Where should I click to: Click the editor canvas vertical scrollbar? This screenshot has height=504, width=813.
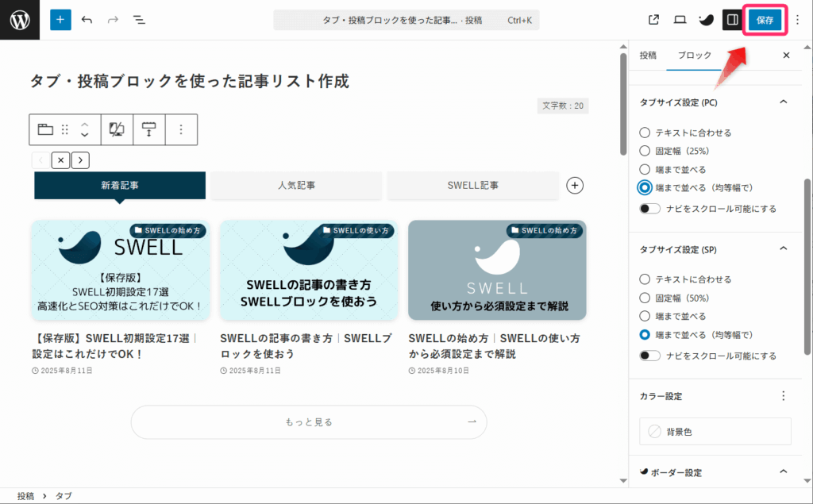pos(623,104)
